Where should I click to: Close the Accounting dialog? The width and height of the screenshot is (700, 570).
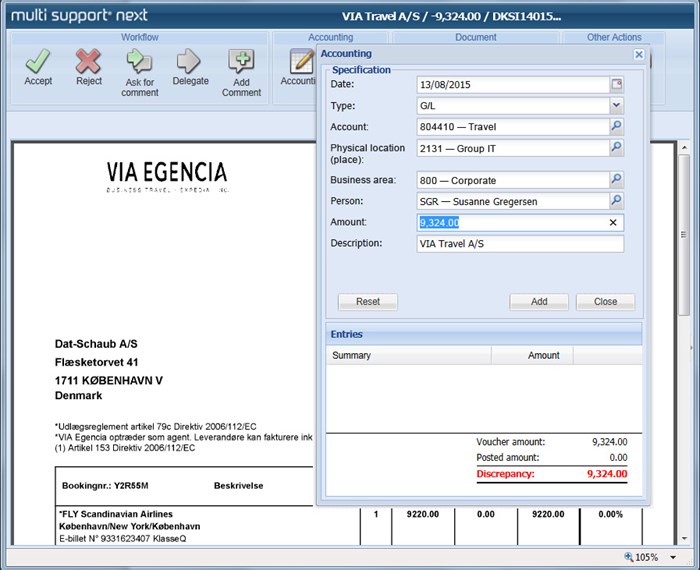pos(639,54)
